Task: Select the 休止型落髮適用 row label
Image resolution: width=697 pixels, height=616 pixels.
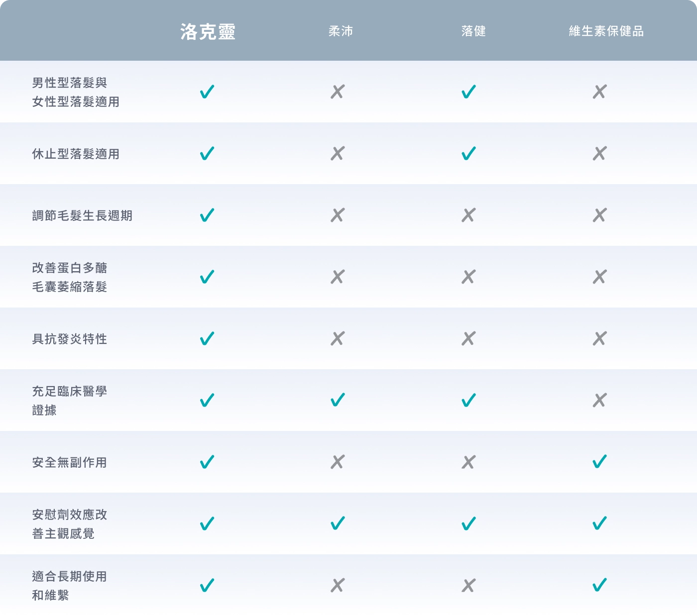Action: click(76, 154)
